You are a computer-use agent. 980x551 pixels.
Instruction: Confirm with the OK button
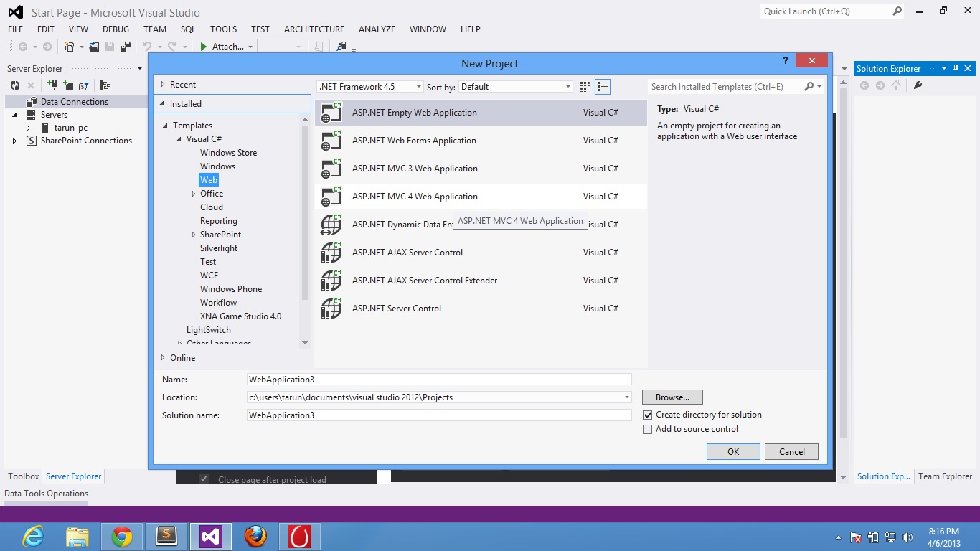click(733, 452)
